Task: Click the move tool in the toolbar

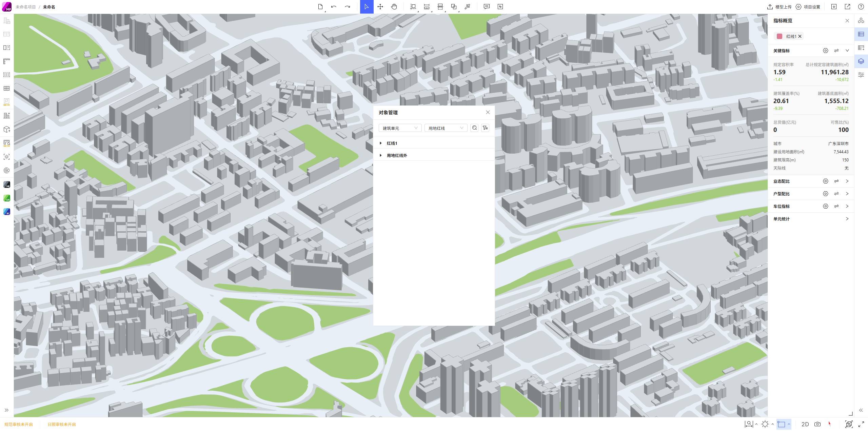Action: click(x=380, y=7)
